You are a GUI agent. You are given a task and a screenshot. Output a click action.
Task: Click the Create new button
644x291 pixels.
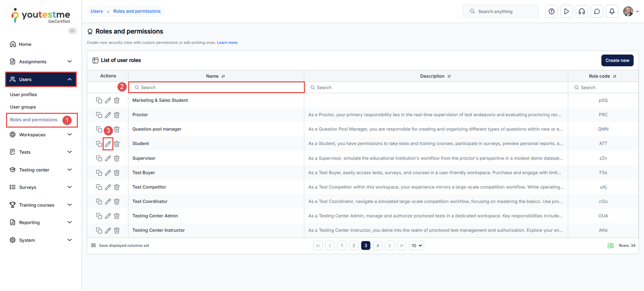click(617, 60)
